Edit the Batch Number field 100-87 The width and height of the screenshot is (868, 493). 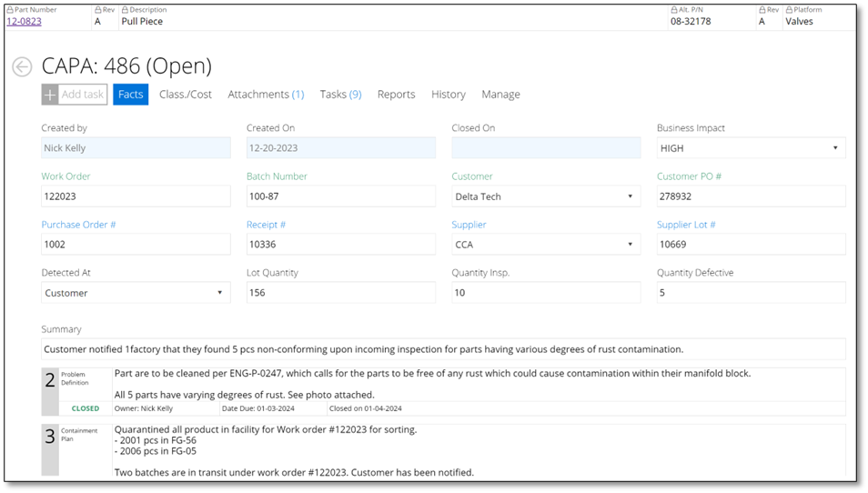341,196
